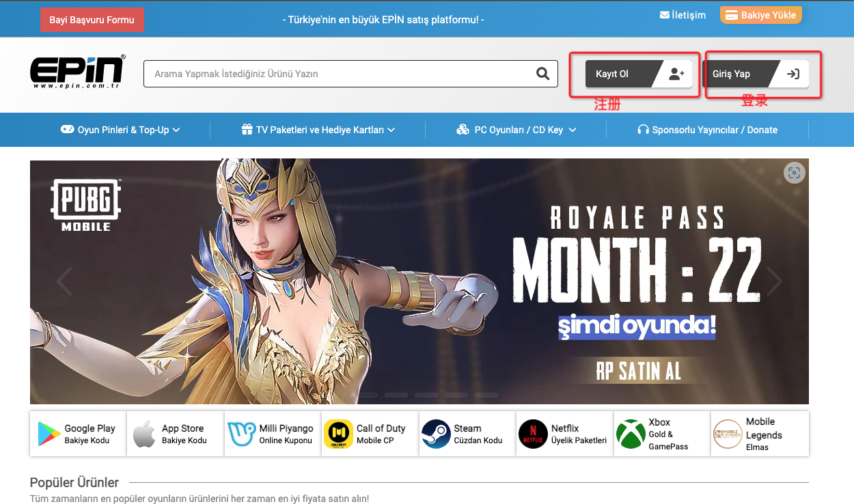Click the Netflix logo icon

pos(533,434)
